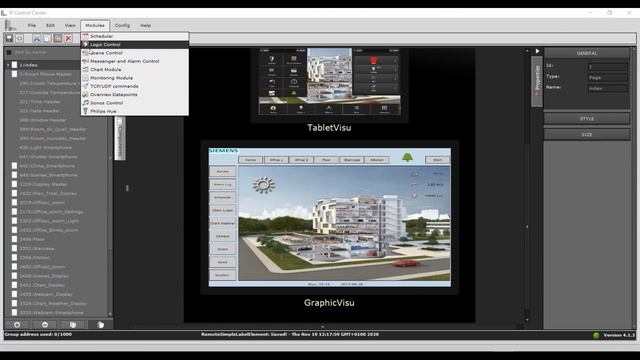640x360 pixels.
Task: Open the Edit menu
Action: click(50, 25)
